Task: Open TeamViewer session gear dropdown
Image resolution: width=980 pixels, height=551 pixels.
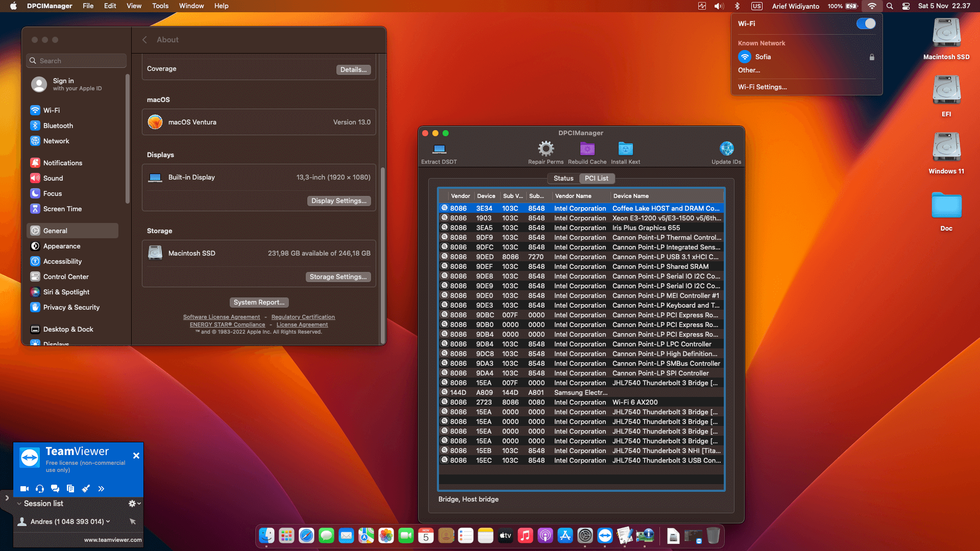Action: (x=134, y=504)
